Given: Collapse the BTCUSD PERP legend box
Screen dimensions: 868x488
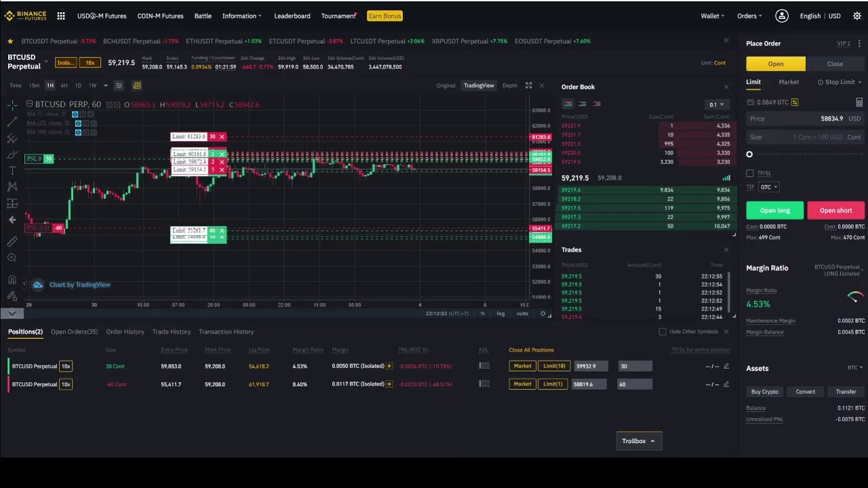Looking at the screenshot, I should pyautogui.click(x=29, y=104).
